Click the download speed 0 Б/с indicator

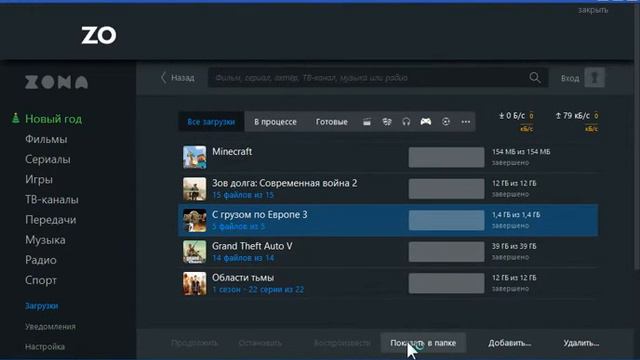tap(512, 116)
